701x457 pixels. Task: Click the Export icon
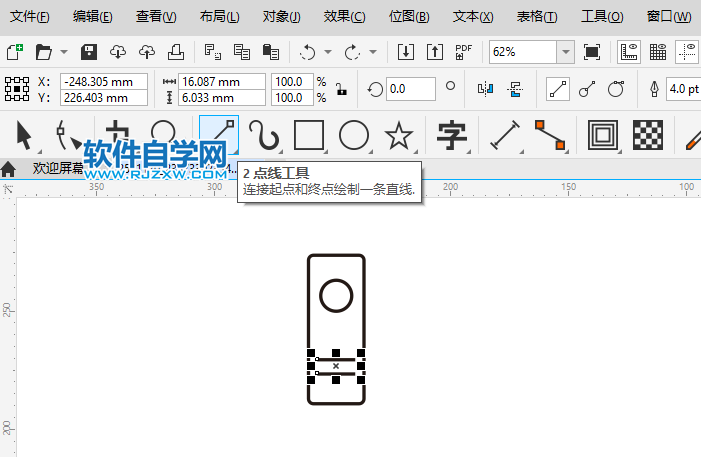point(435,52)
